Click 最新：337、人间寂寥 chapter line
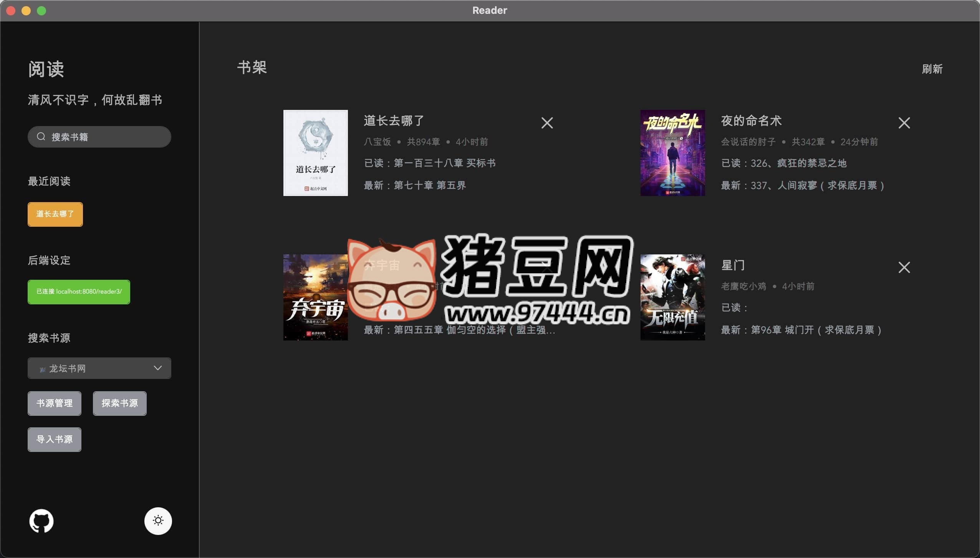 coord(803,185)
